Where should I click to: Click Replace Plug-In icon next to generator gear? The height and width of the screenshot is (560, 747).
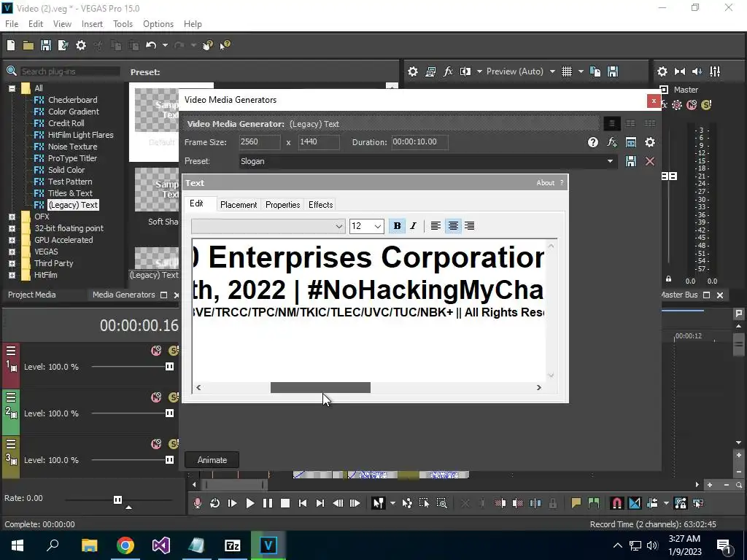pos(631,142)
